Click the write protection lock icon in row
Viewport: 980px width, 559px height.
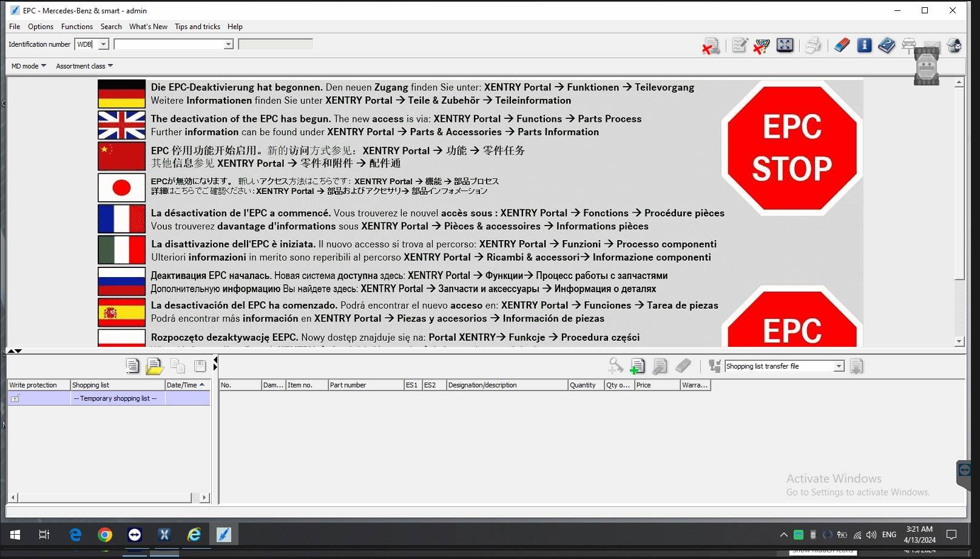[15, 398]
